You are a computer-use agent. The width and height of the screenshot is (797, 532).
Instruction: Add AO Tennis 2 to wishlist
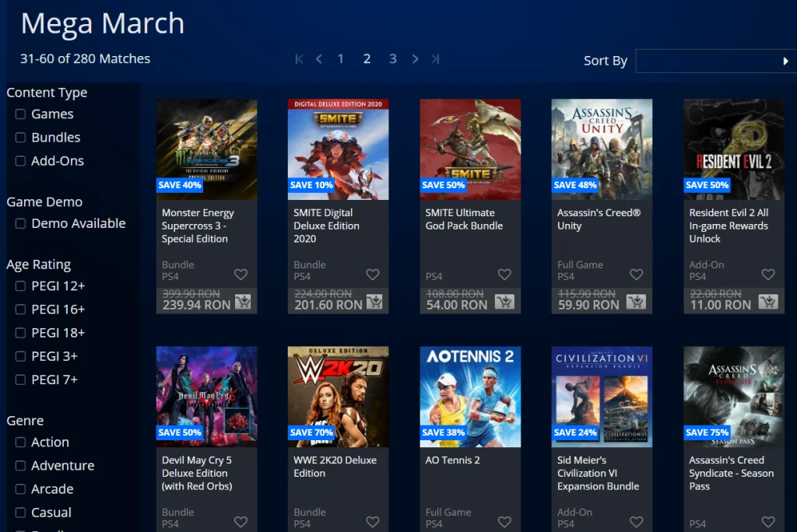(504, 522)
